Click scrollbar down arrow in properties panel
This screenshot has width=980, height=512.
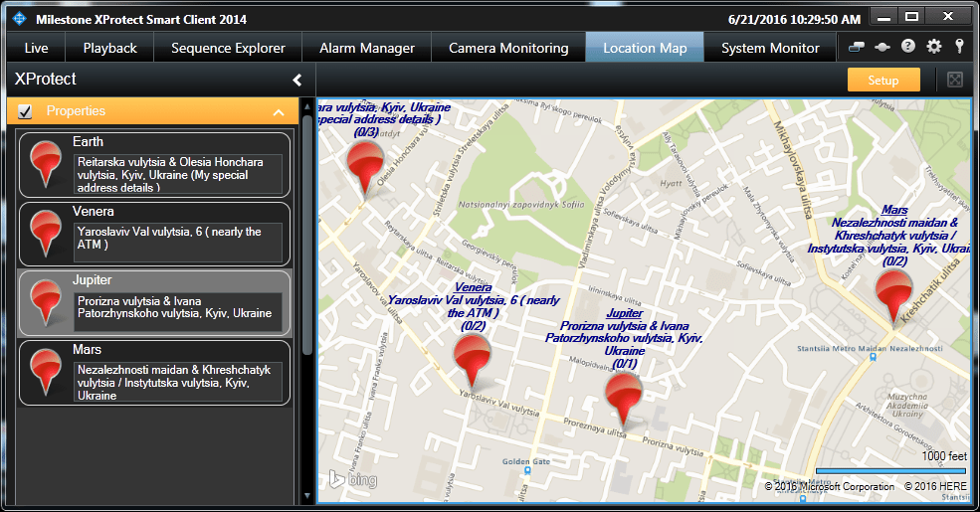pos(306,496)
